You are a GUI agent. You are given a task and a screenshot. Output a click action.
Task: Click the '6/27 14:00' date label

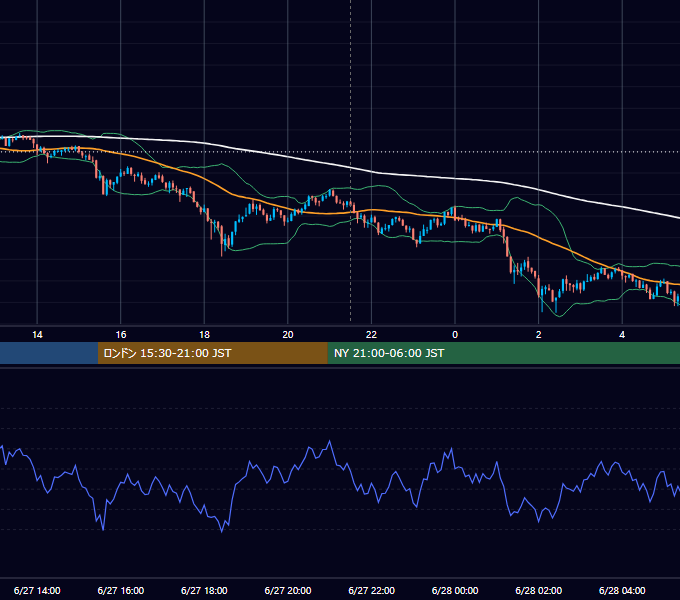pos(37,590)
